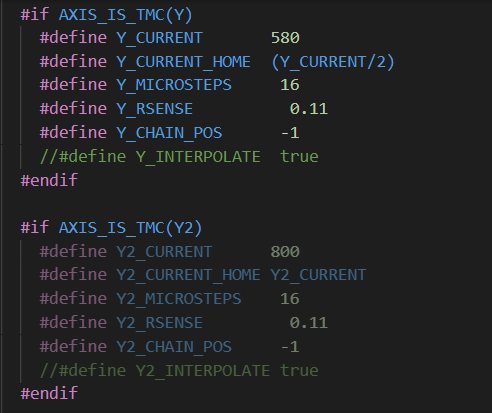Click the Y_CHAIN_POS value -1
The height and width of the screenshot is (413, 492).
click(x=290, y=133)
